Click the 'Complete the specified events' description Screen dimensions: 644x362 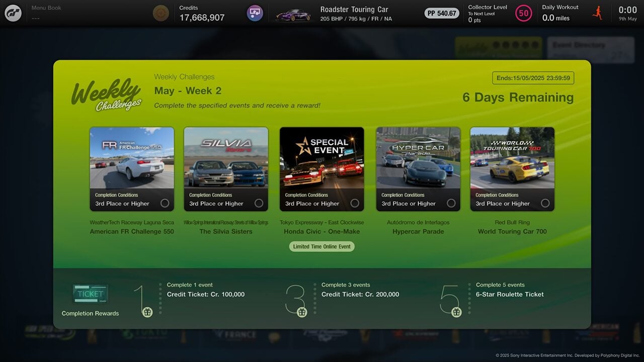pyautogui.click(x=237, y=106)
